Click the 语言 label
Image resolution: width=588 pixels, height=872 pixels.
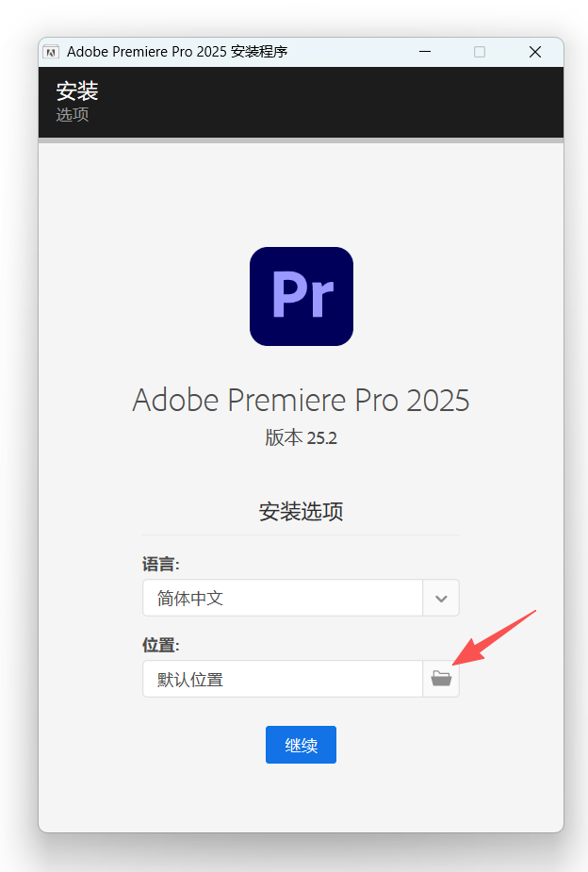click(x=160, y=565)
